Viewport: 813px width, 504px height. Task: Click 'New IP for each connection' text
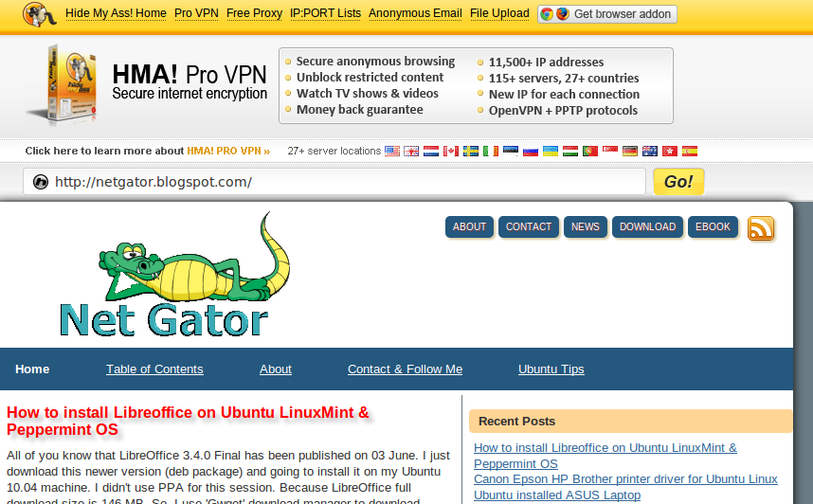[564, 95]
